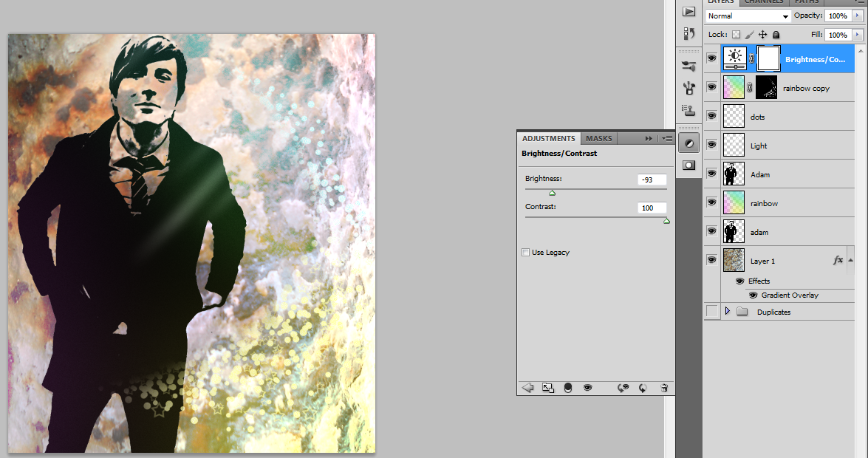The image size is (868, 458).
Task: Switch to the Channels tab
Action: tap(764, 2)
